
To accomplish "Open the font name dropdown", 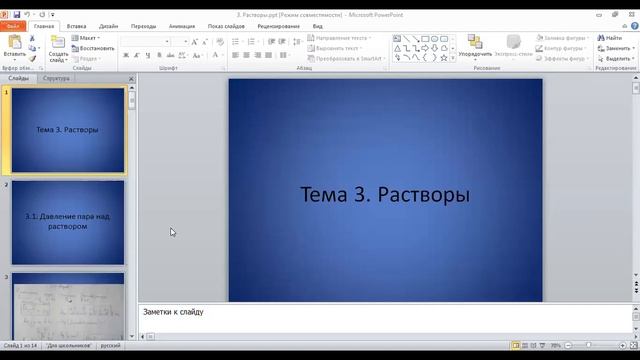I will pyautogui.click(x=167, y=42).
